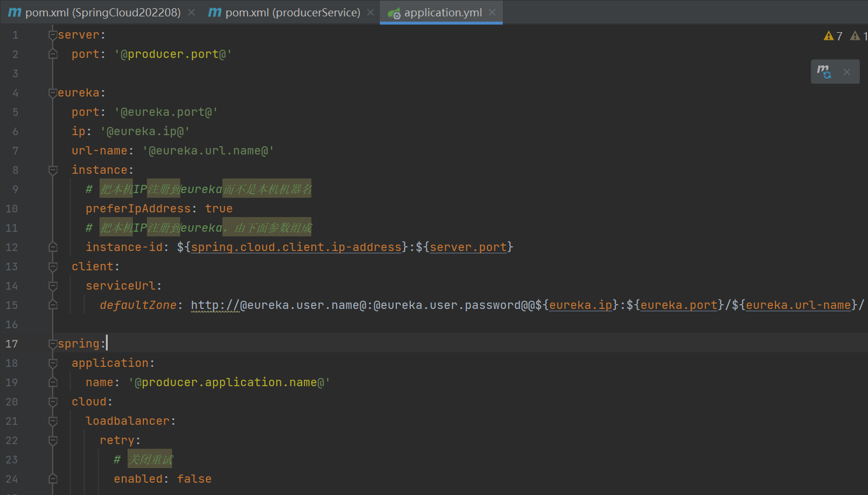Viewport: 868px width, 495px height.
Task: Click fold end marker on line 24
Action: point(53,479)
